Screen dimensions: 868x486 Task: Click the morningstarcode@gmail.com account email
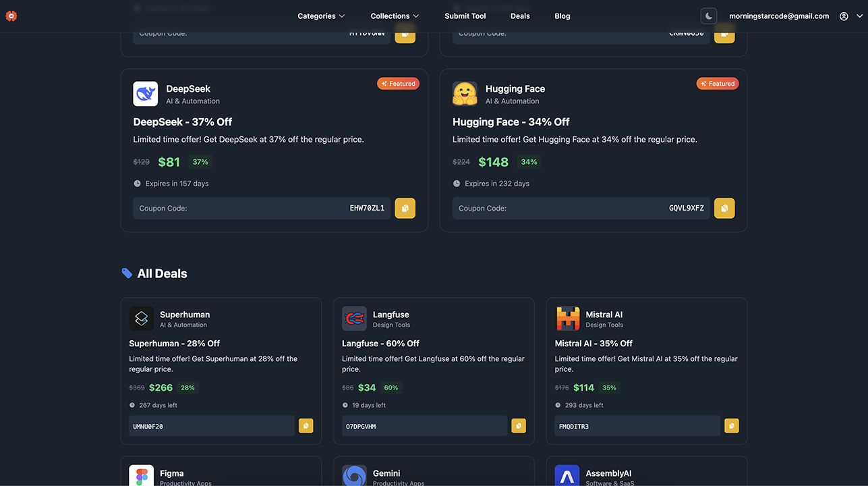[779, 16]
